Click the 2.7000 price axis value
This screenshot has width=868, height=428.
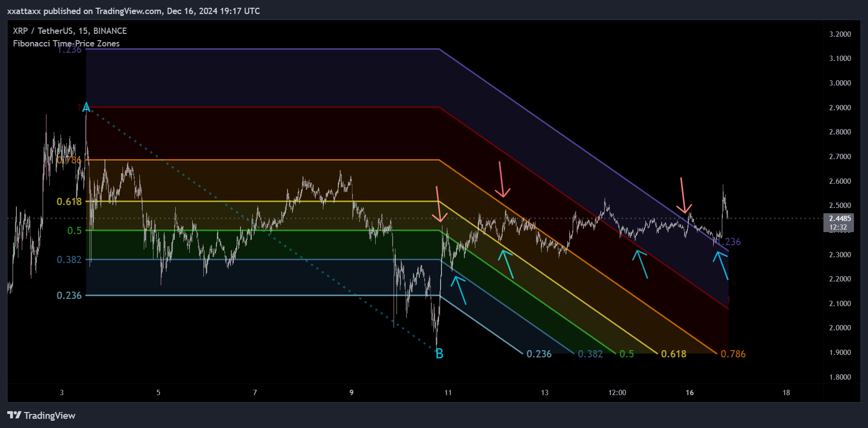point(840,157)
